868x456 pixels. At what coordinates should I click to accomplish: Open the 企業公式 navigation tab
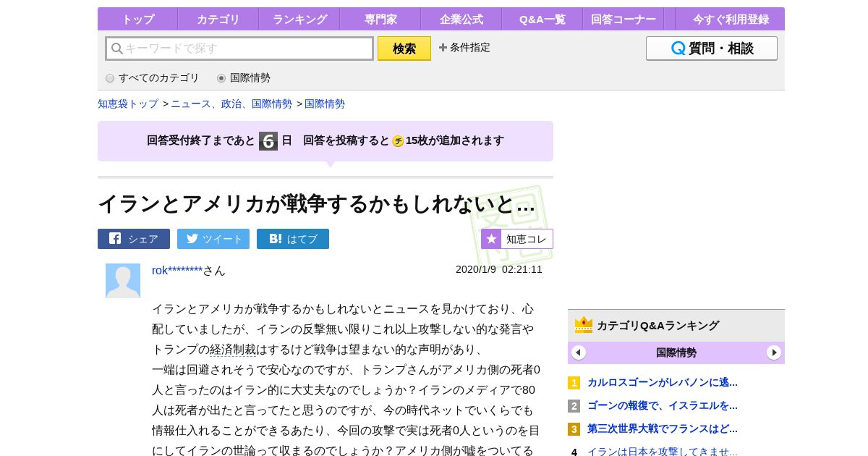[x=461, y=19]
